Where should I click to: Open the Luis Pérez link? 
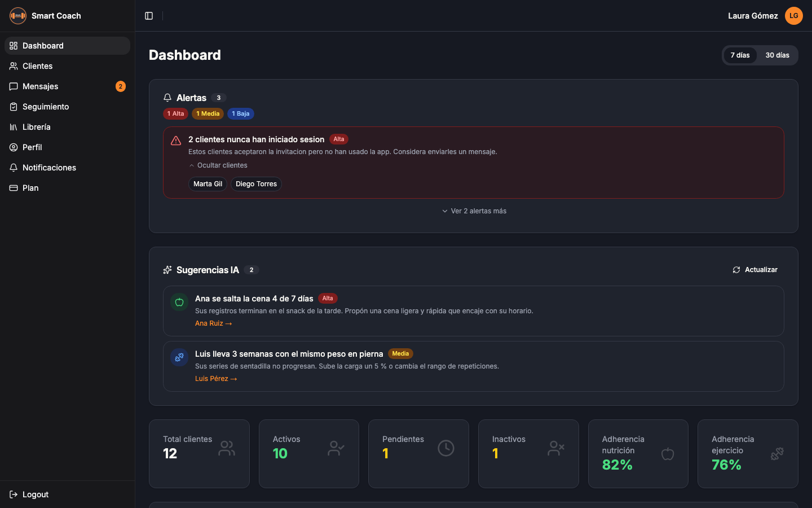pos(216,379)
